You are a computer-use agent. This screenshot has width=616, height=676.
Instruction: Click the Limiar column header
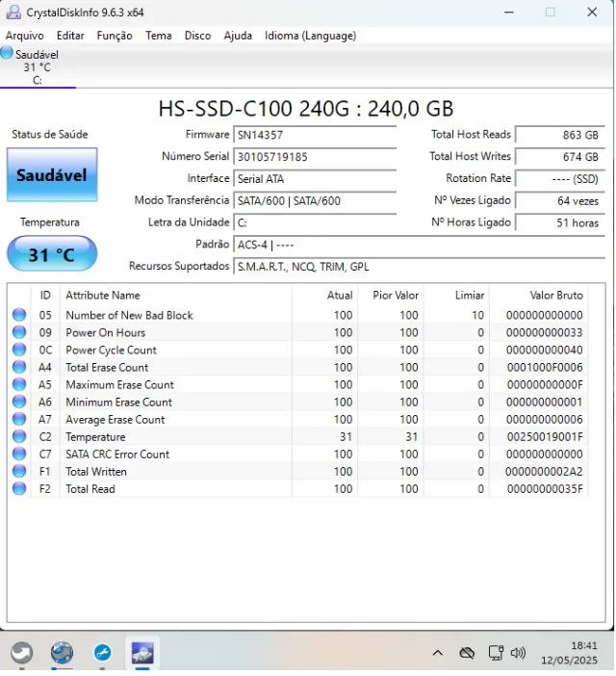point(456,296)
